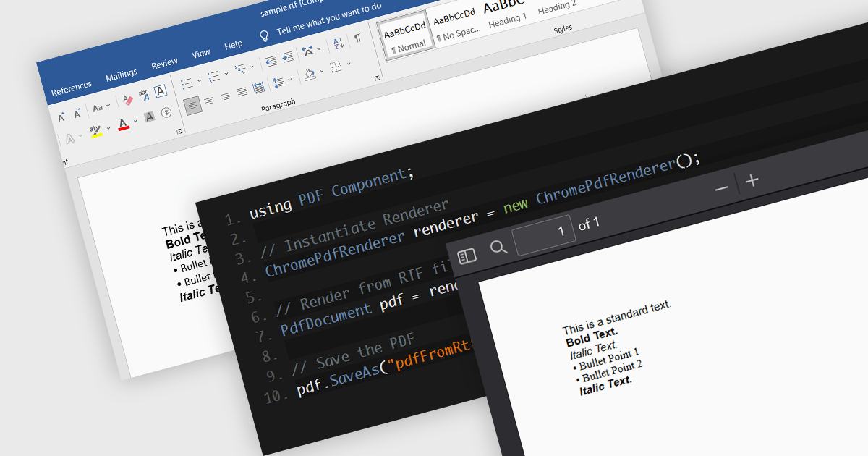Toggle Show/Hide paragraph marks icon

(x=358, y=38)
